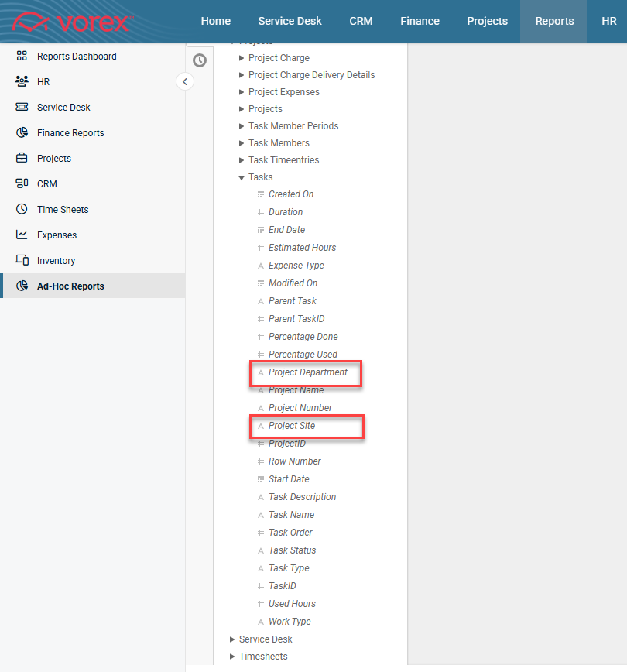Collapse the left sidebar with chevron button

[185, 81]
